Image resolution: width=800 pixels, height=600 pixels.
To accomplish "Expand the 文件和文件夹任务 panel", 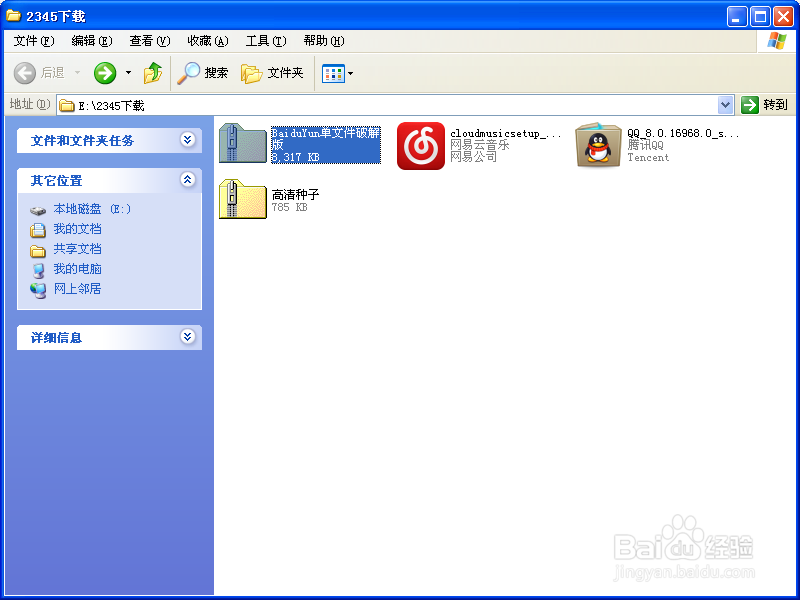I will 188,140.
